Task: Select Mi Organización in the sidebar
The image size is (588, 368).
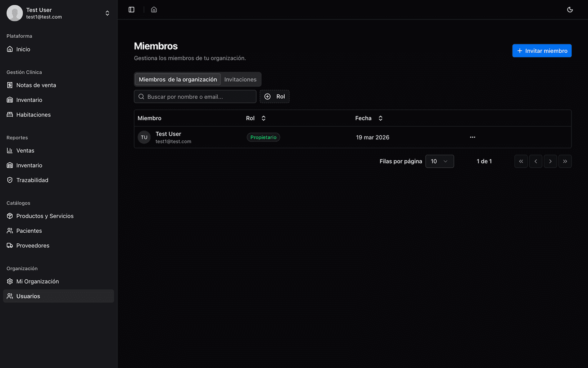Action: (37, 281)
